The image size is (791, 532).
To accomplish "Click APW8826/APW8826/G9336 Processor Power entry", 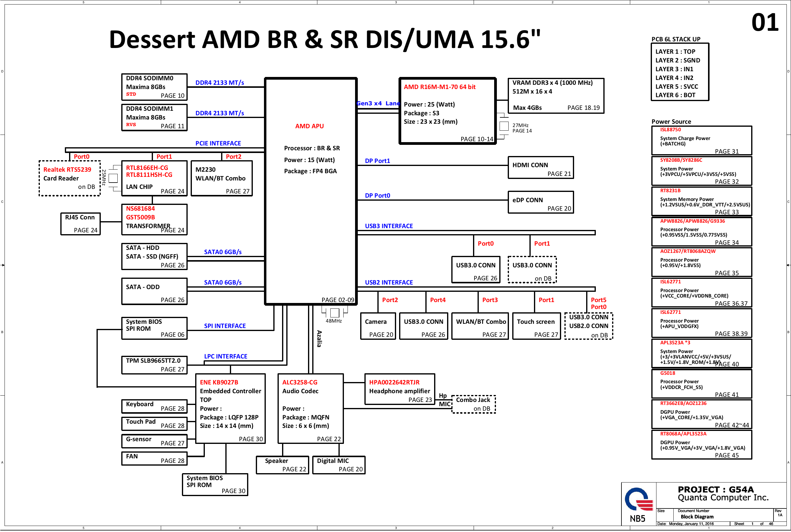I will [x=701, y=232].
